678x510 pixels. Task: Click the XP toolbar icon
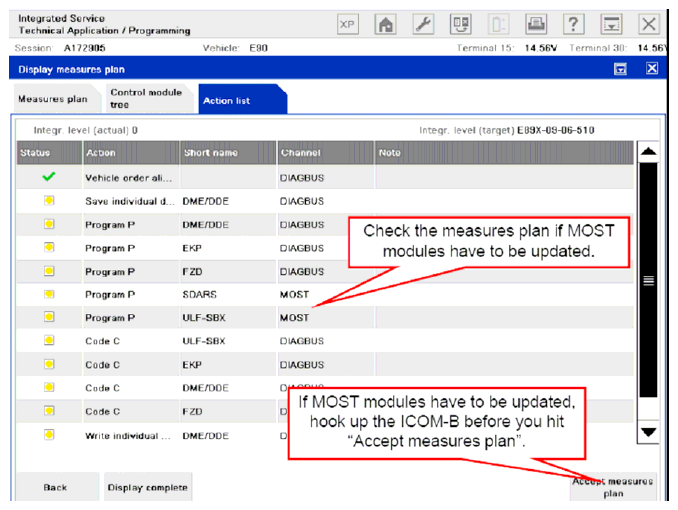[x=348, y=24]
